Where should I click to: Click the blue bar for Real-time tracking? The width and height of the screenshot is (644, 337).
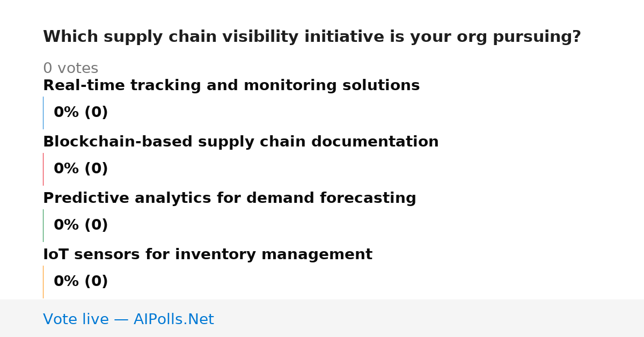click(x=43, y=113)
